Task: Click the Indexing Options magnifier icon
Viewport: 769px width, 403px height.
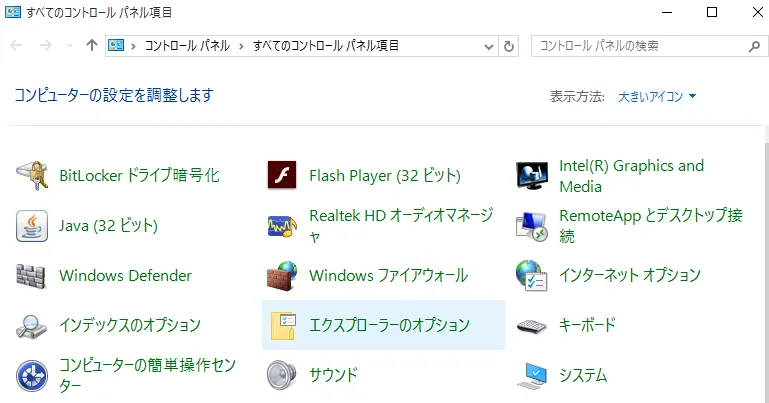Action: click(x=31, y=326)
